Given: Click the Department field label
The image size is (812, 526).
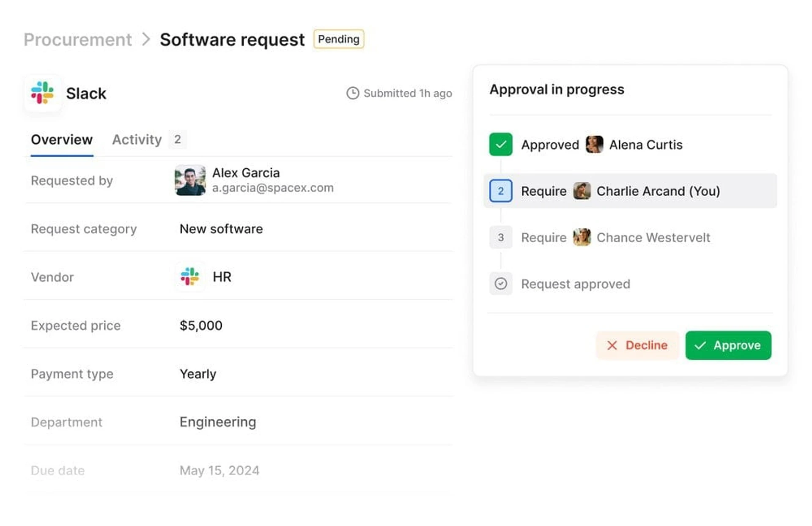Looking at the screenshot, I should (66, 422).
